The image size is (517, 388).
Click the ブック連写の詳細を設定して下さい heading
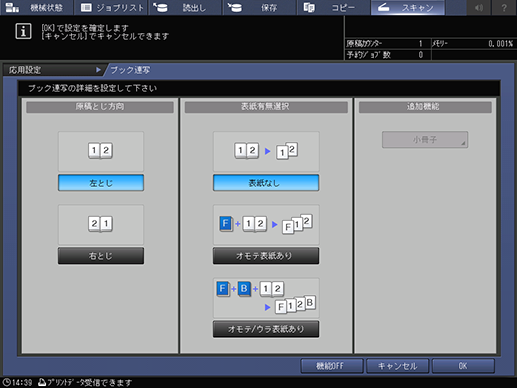click(x=92, y=88)
